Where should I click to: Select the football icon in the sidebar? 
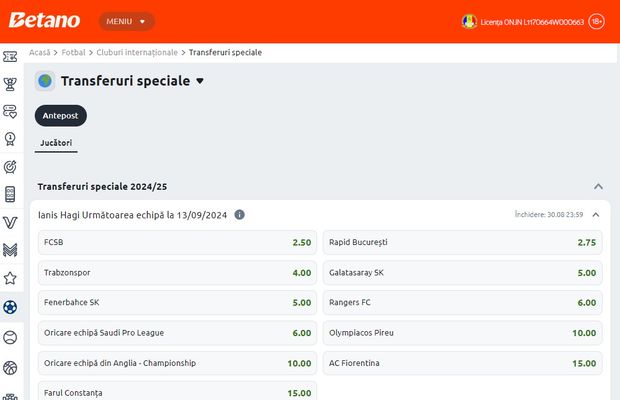click(x=10, y=307)
